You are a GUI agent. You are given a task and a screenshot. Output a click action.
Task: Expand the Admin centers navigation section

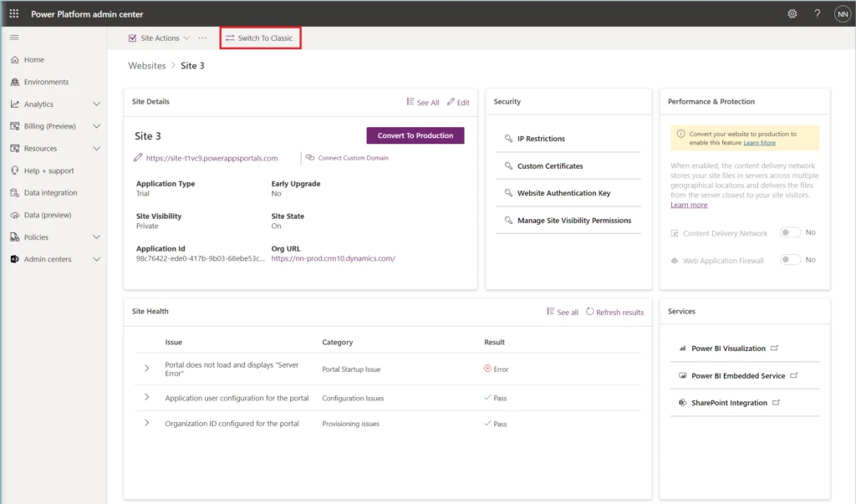96,259
